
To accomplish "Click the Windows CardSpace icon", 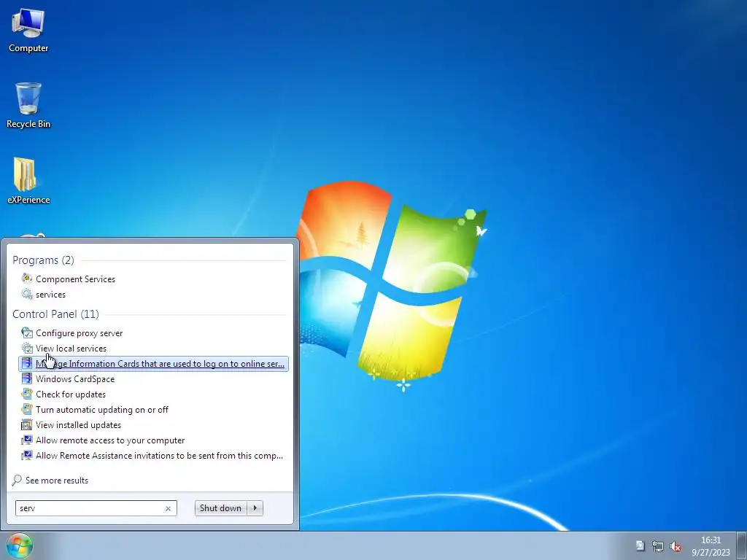I will (27, 378).
